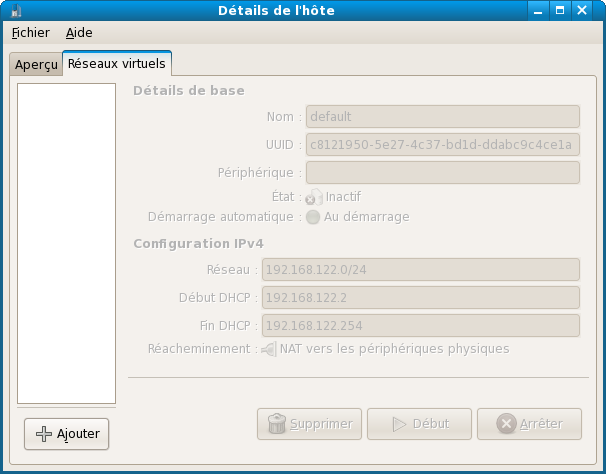Click the Ajouter button

pyautogui.click(x=66, y=434)
